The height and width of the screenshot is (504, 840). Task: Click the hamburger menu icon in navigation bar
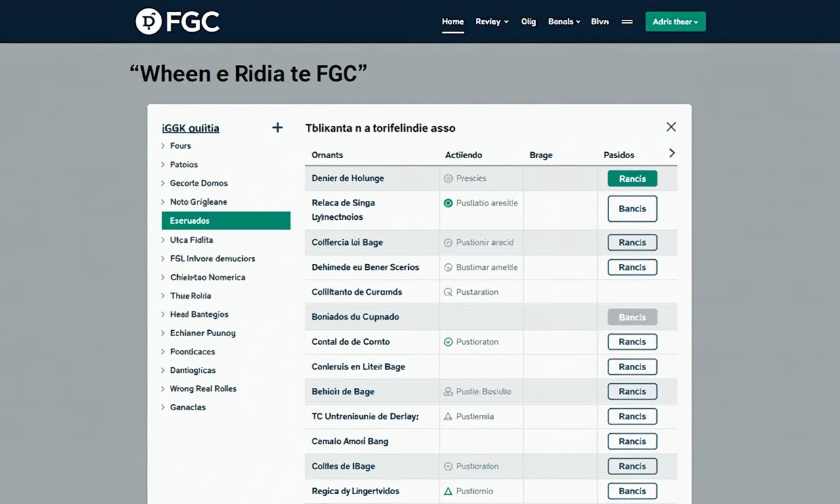627,22
